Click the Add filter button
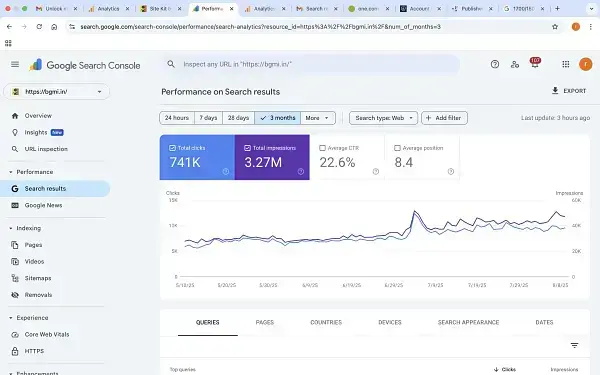 pos(444,118)
